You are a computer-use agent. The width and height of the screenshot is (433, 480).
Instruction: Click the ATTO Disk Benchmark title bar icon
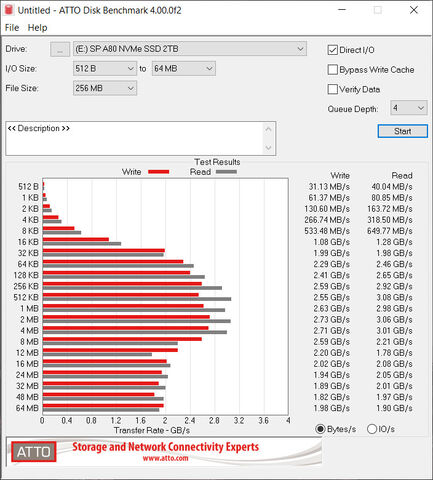9,10
